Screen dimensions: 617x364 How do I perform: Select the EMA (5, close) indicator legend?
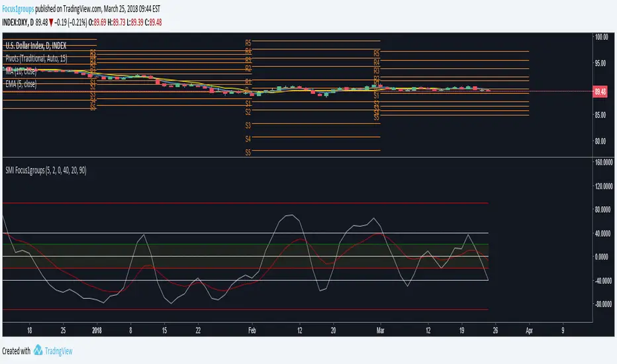(x=21, y=84)
